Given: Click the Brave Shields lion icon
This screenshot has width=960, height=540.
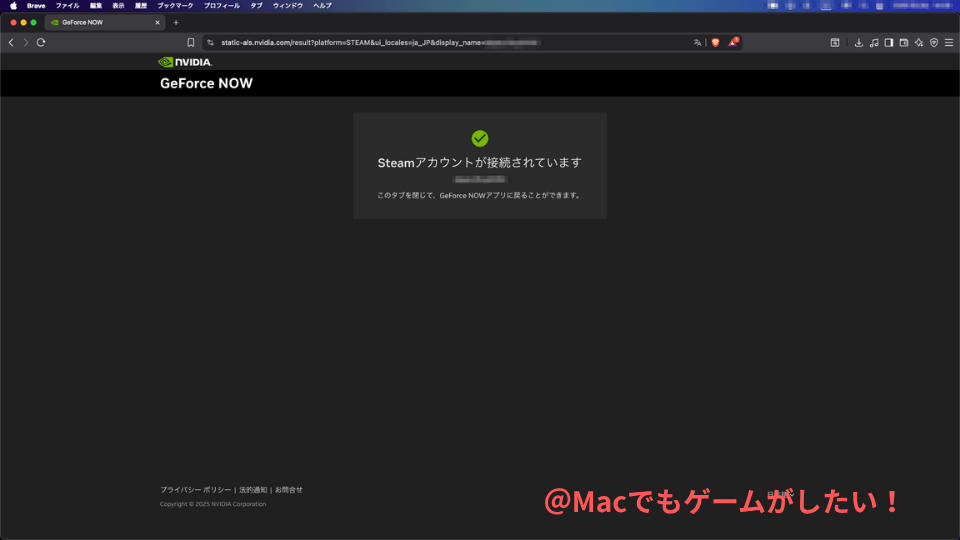Looking at the screenshot, I should pos(715,43).
